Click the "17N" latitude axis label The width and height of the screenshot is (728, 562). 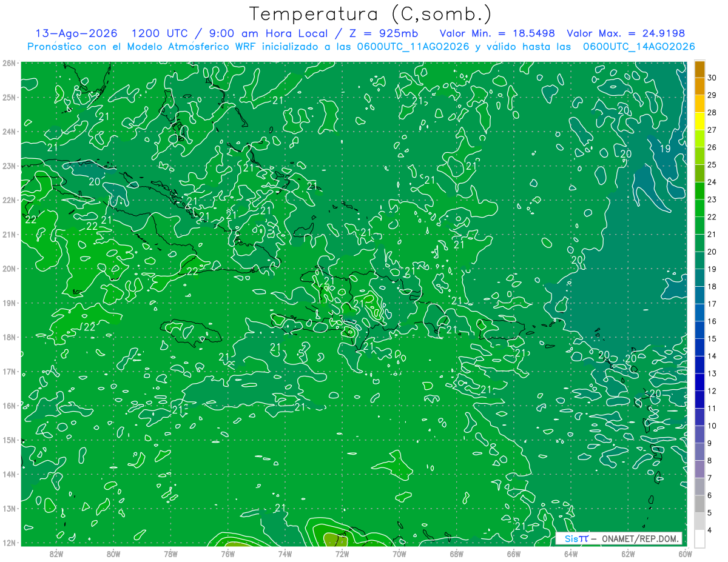[x=9, y=371]
